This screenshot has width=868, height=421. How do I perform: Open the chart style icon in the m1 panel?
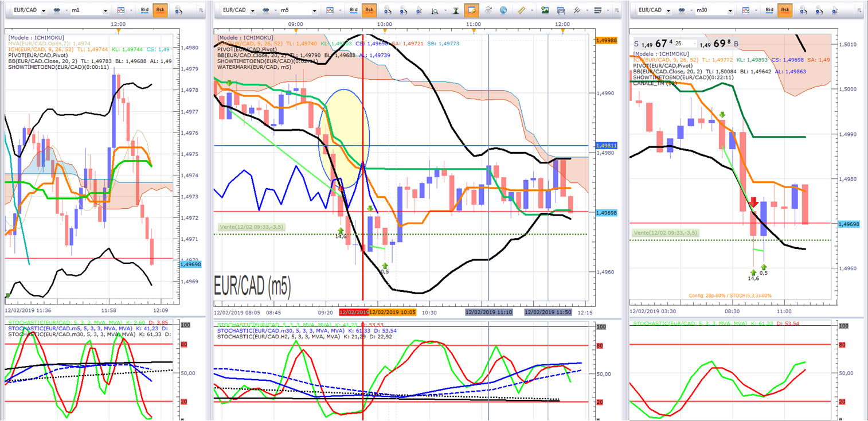point(121,10)
